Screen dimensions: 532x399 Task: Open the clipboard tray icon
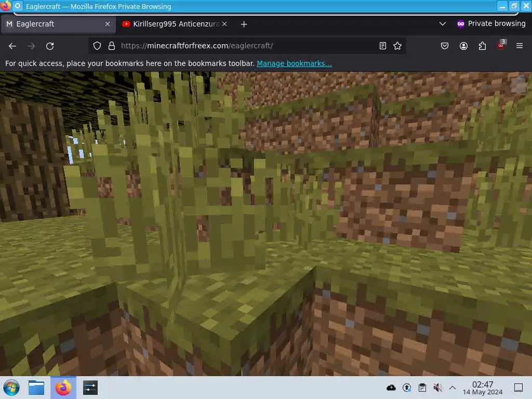(x=422, y=388)
